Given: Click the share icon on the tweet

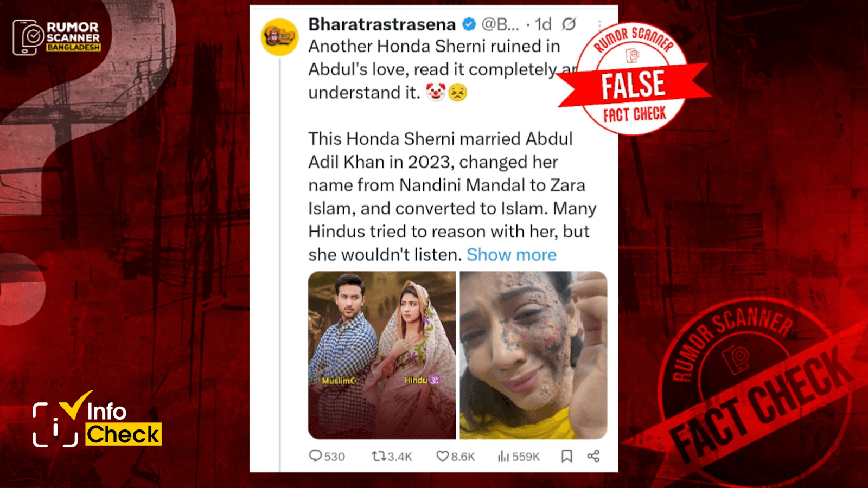Looking at the screenshot, I should (593, 456).
